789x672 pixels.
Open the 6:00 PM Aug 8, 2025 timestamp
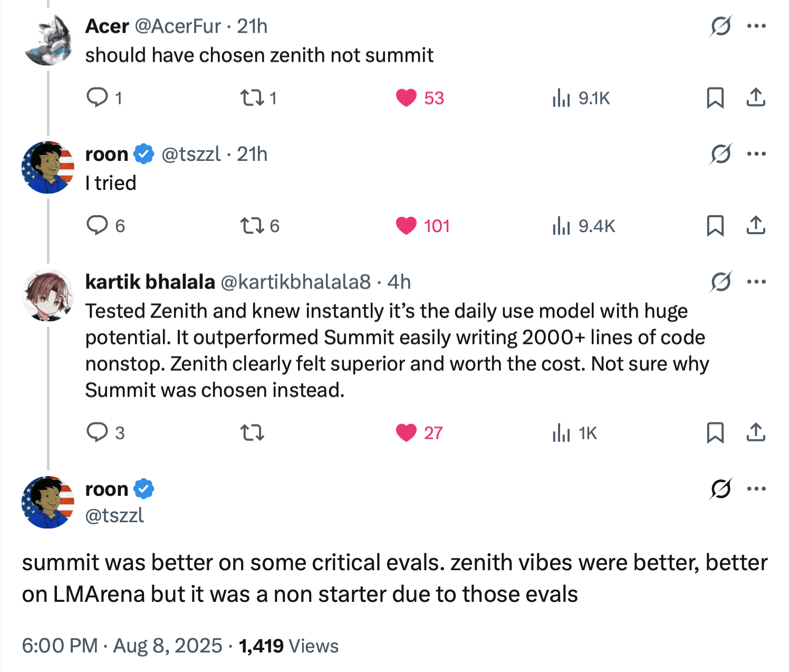122,646
